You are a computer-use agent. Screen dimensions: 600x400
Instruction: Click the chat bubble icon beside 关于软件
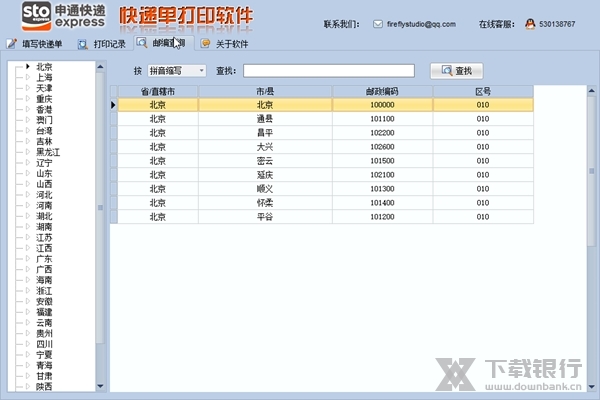pos(205,43)
